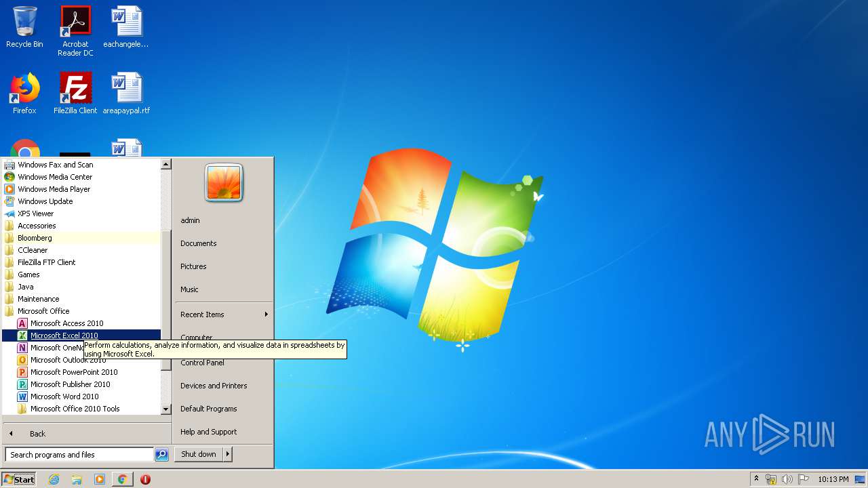This screenshot has height=488, width=868.
Task: Open areapaypal.rtf desktop file
Action: (126, 94)
